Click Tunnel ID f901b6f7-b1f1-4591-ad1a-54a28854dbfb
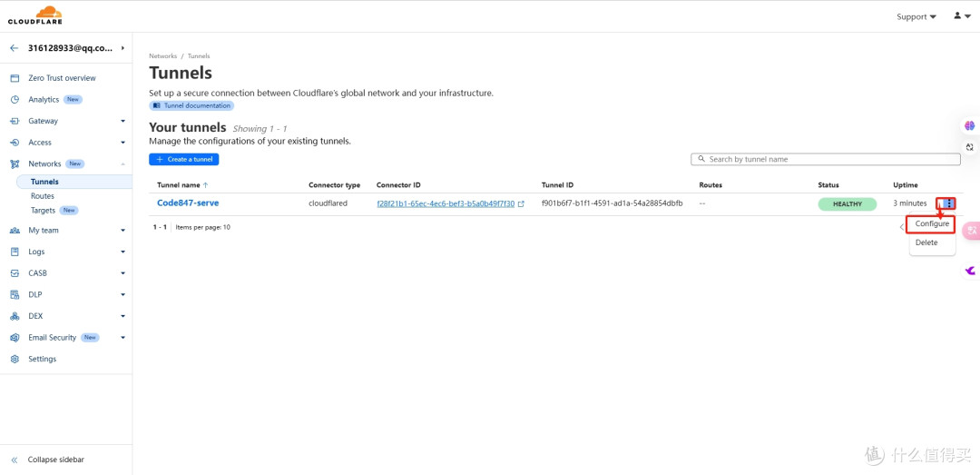Image resolution: width=980 pixels, height=475 pixels. [612, 203]
